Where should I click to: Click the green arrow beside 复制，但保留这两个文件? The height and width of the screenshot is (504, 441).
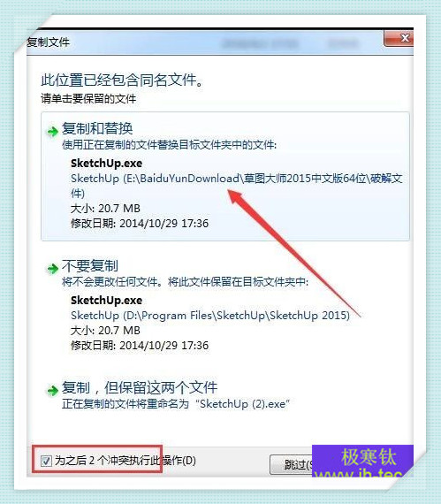pyautogui.click(x=52, y=390)
